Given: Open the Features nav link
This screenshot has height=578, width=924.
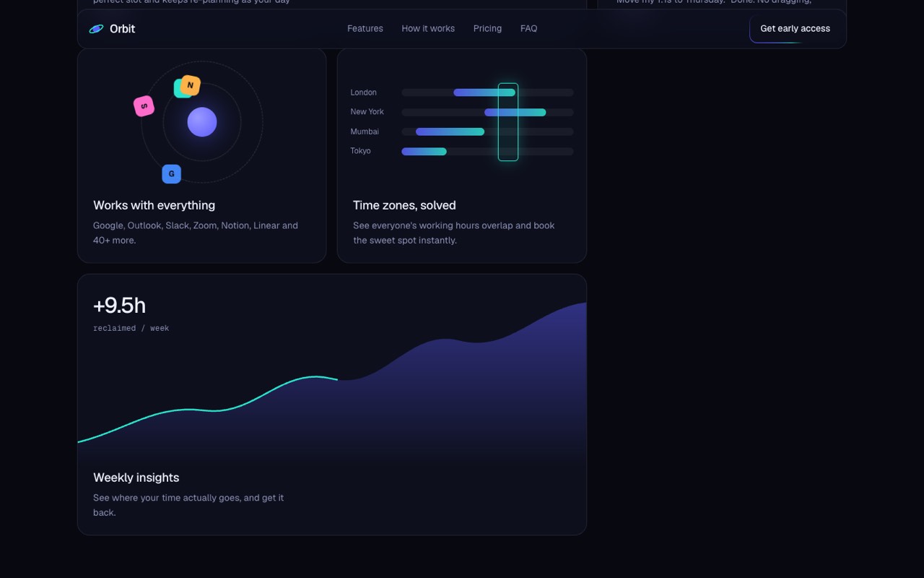Looking at the screenshot, I should (365, 29).
